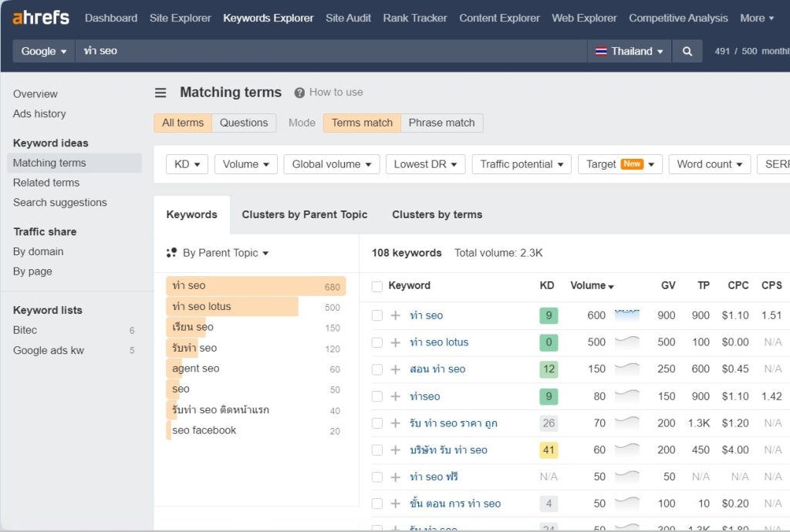The width and height of the screenshot is (790, 532).
Task: Click plus icon for สอน ทำ seo
Action: pos(396,369)
